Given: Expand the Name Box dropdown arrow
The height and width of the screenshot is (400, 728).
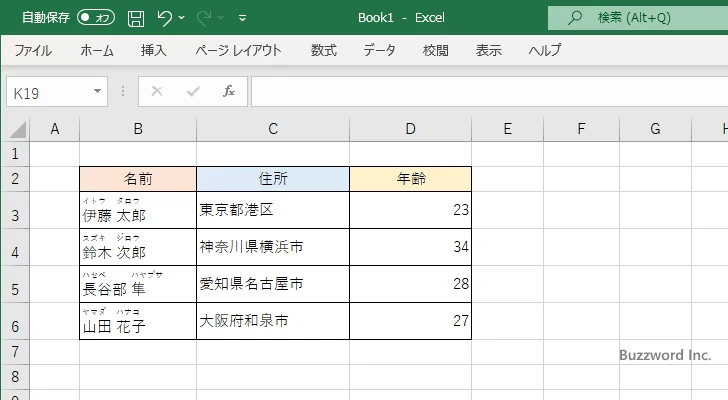Looking at the screenshot, I should (98, 91).
